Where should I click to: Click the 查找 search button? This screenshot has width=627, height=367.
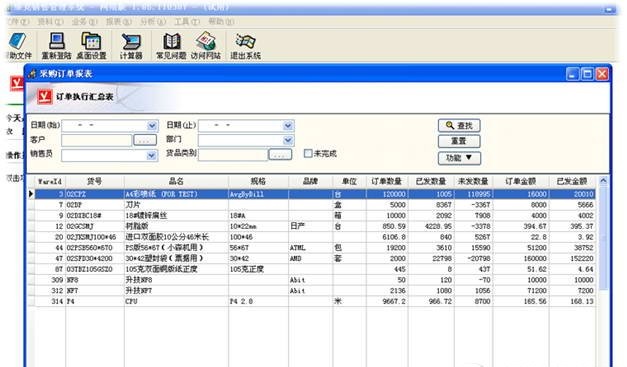pos(459,126)
